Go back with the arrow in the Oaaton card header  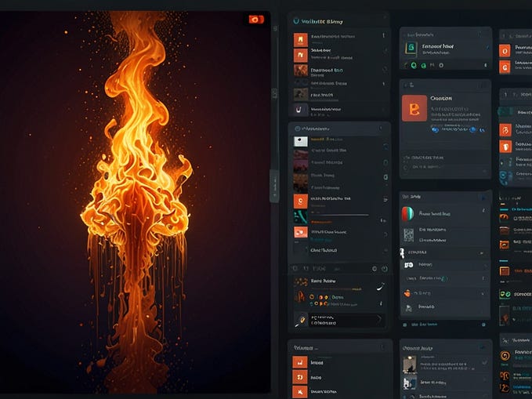[x=406, y=85]
